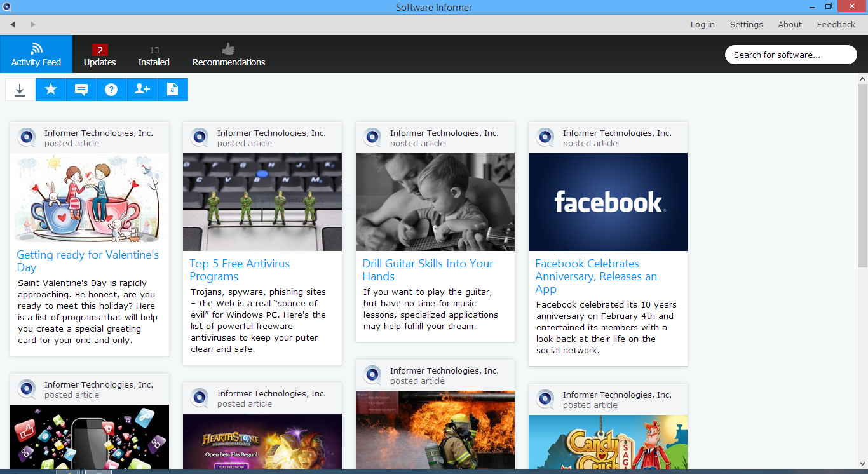
Task: Filter questions with the question mark icon
Action: click(111, 89)
